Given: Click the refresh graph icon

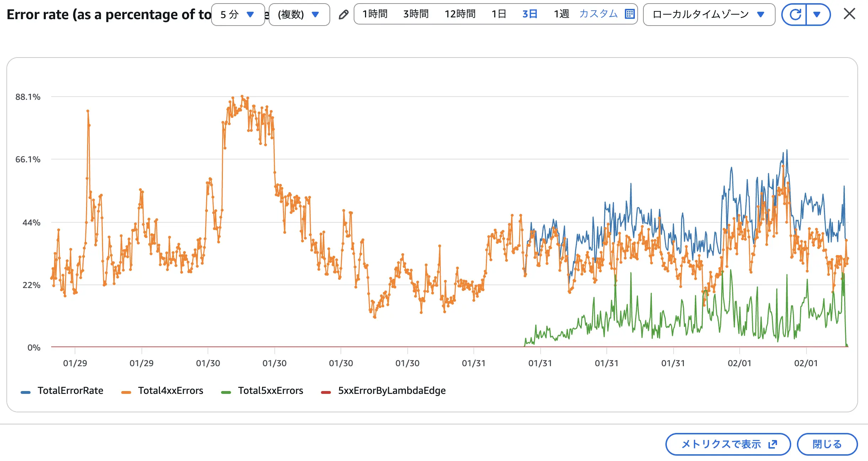Looking at the screenshot, I should pos(795,15).
